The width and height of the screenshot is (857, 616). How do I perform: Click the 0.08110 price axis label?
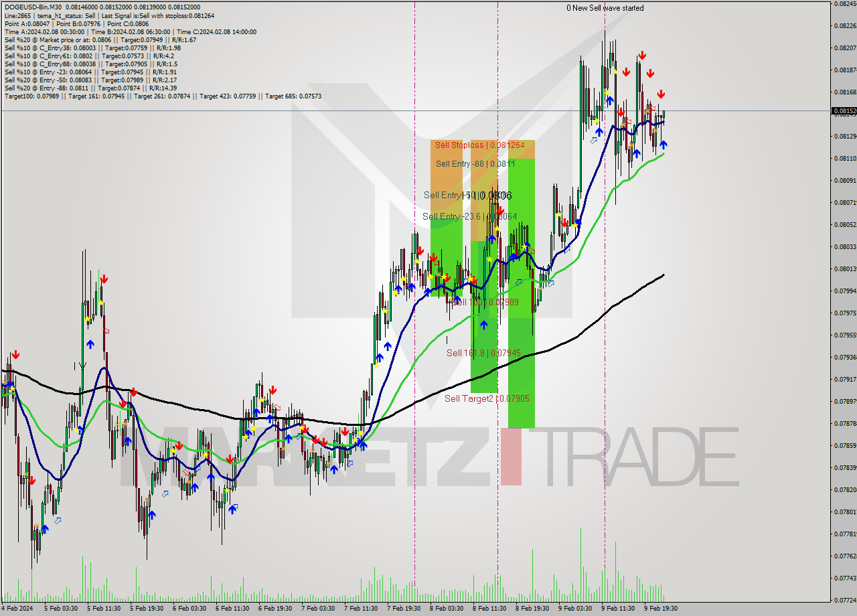(845, 158)
